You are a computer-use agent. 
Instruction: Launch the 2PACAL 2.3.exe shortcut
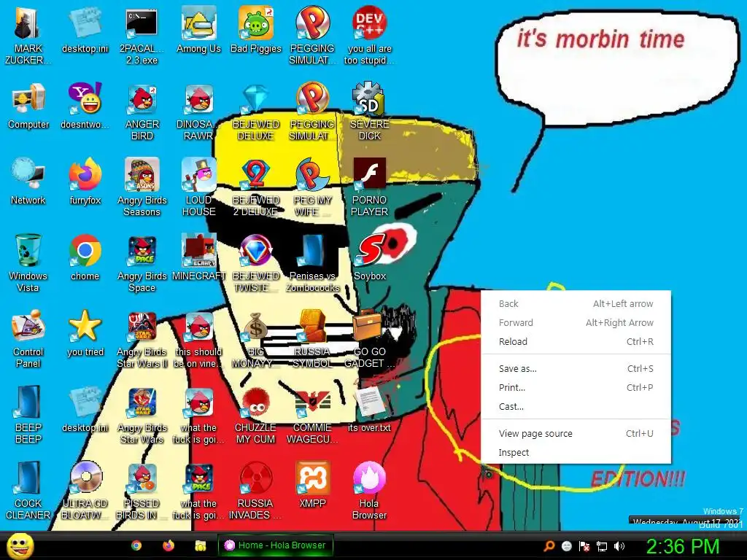tap(142, 35)
